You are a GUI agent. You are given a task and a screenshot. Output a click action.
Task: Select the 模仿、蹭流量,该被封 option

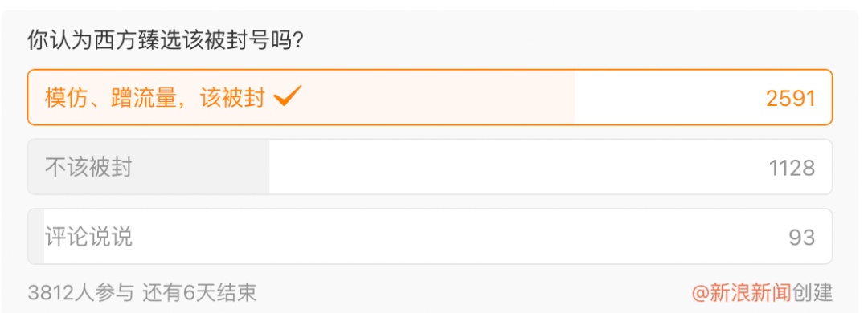point(429,97)
